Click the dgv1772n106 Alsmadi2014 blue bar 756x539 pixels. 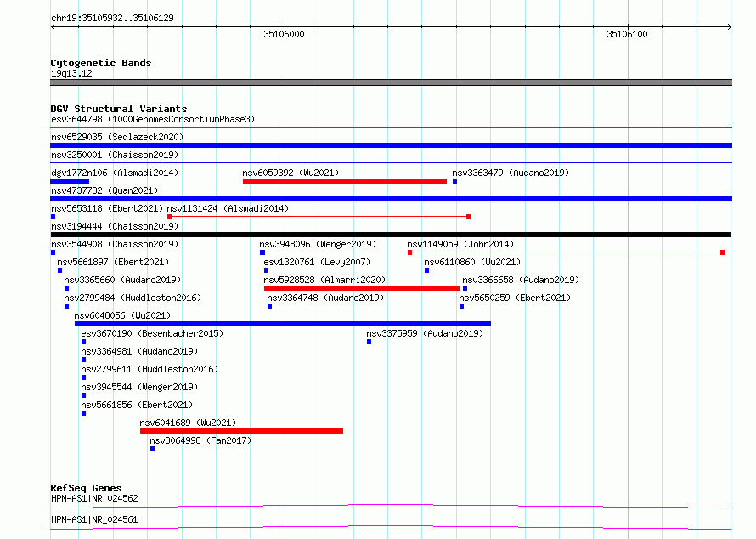point(70,181)
